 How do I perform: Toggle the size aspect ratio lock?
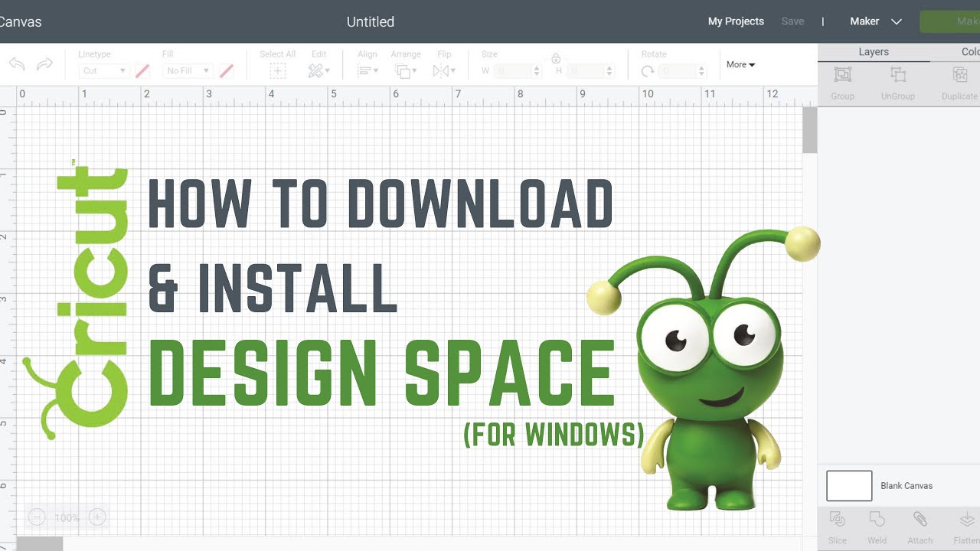pos(556,58)
